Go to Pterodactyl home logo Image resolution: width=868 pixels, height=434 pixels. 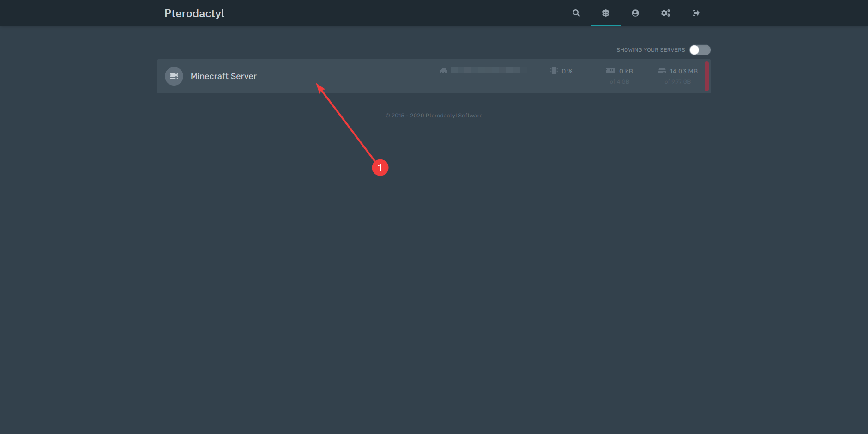[x=194, y=13]
